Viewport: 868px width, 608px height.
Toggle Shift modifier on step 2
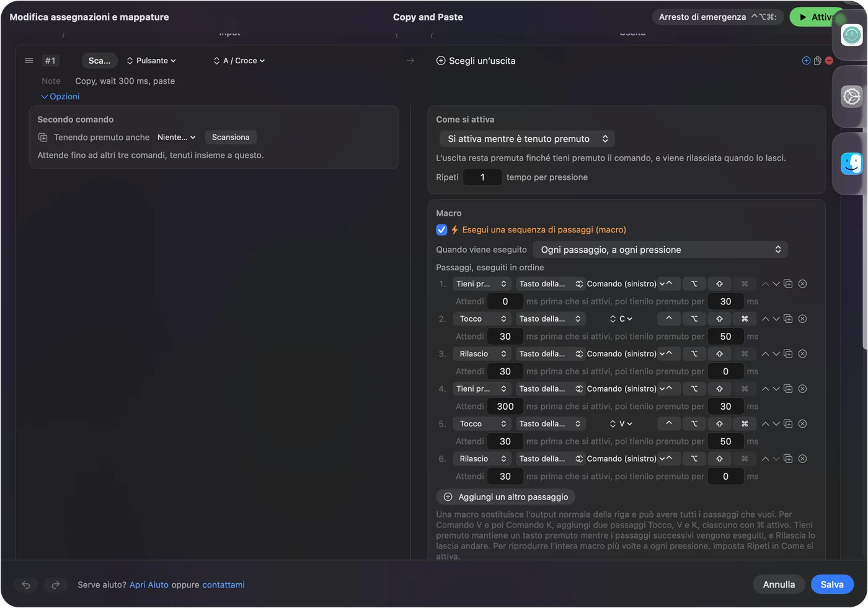[720, 319]
